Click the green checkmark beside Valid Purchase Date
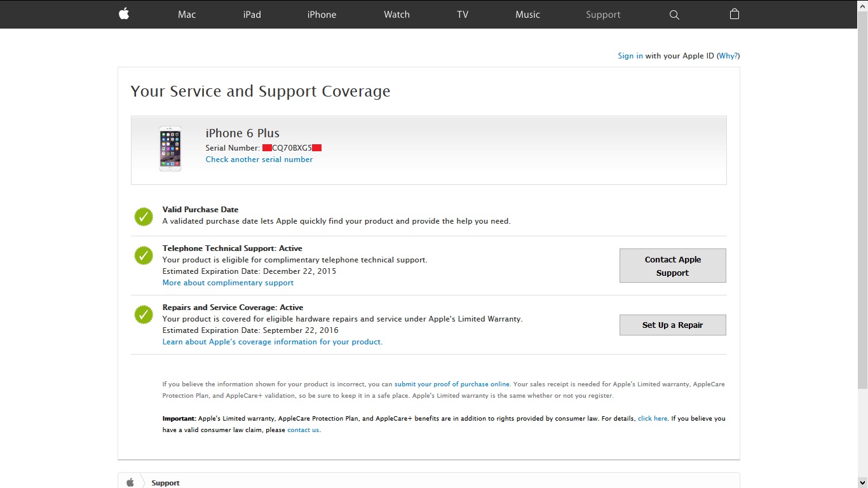The width and height of the screenshot is (868, 488). pos(144,217)
